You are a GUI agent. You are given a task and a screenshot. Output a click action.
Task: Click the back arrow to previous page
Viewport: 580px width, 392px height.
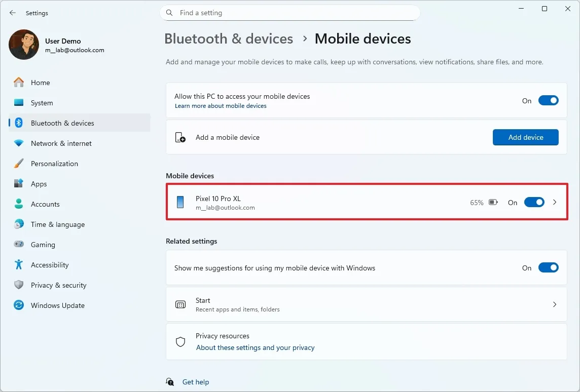tap(12, 13)
